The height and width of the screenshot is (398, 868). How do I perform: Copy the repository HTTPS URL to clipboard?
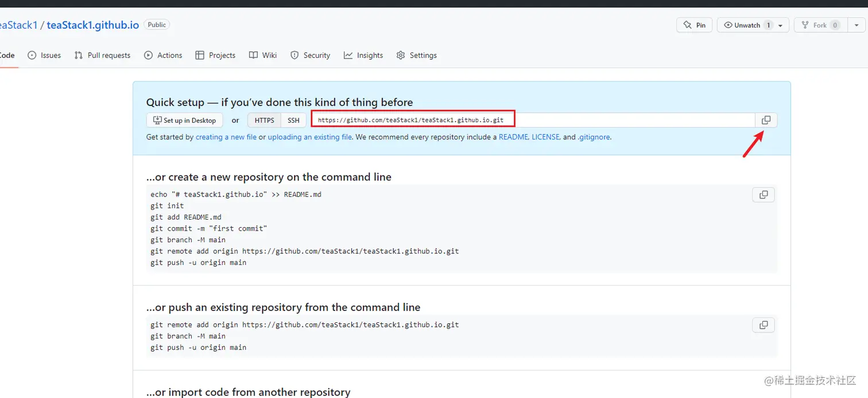(x=766, y=120)
